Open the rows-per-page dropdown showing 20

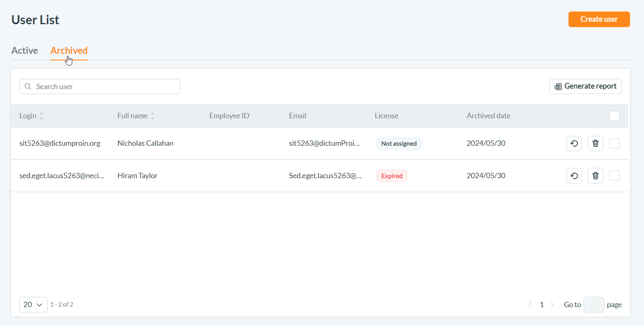coord(33,305)
